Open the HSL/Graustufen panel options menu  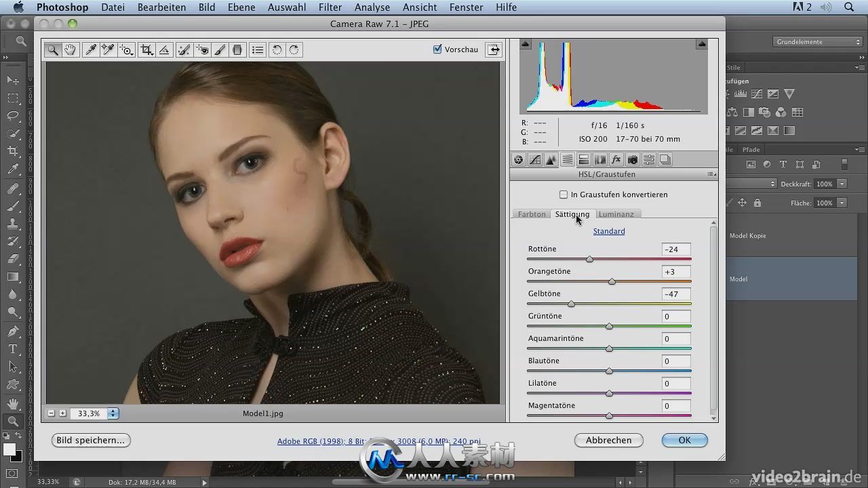711,174
